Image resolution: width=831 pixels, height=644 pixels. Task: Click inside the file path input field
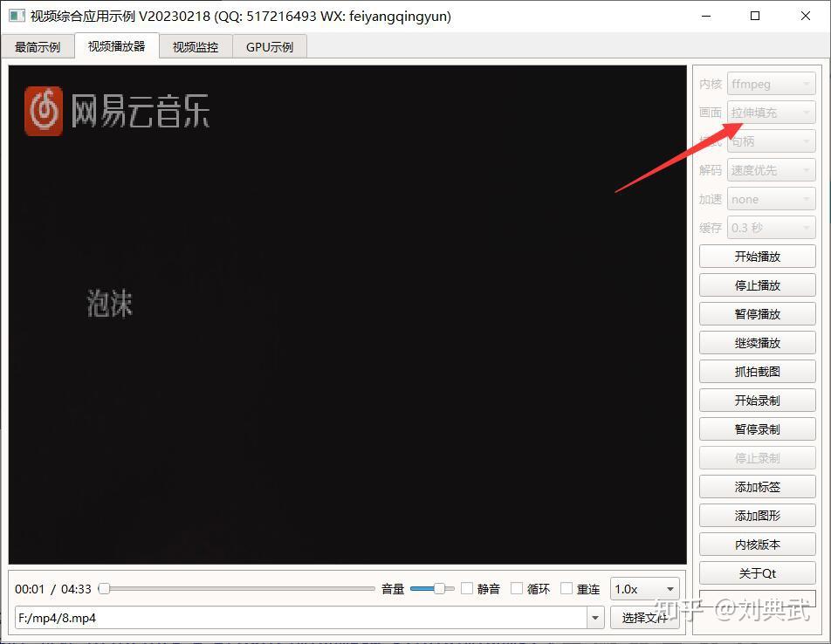point(262,617)
